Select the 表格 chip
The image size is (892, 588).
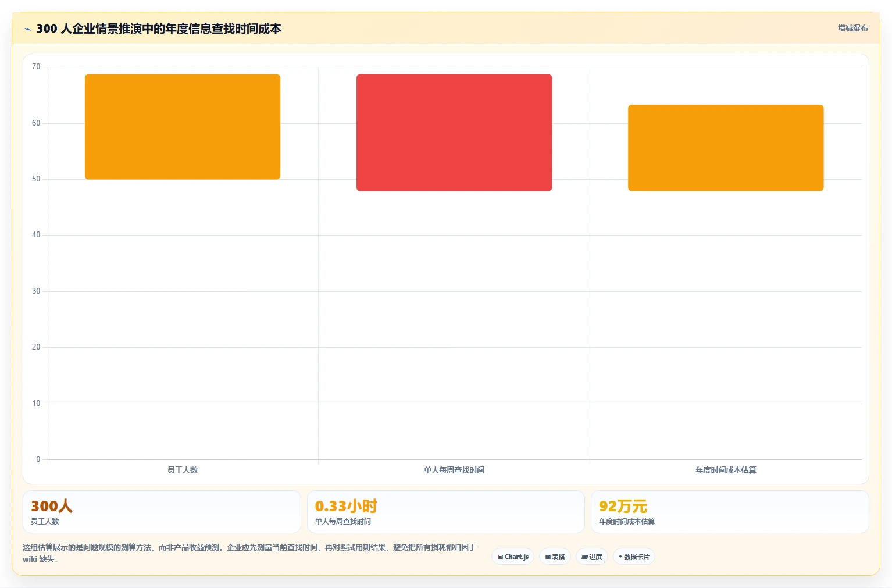tap(555, 557)
